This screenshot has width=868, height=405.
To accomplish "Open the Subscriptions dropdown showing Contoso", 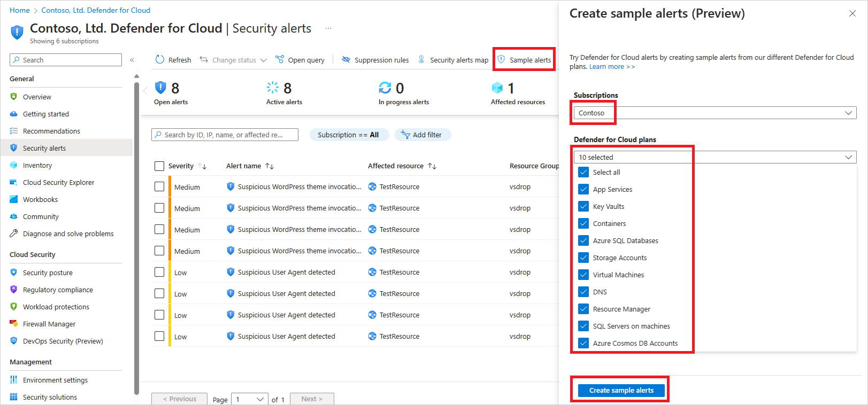I will coord(715,113).
